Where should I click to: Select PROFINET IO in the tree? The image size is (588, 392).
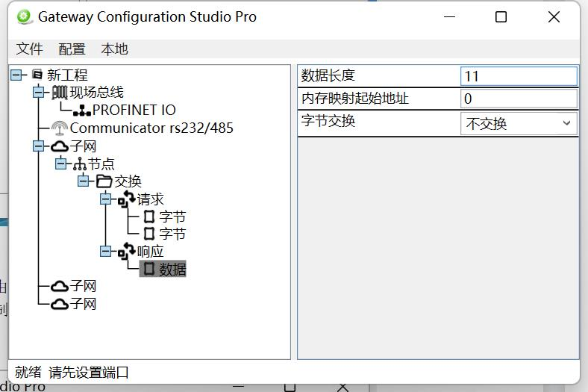pos(134,111)
